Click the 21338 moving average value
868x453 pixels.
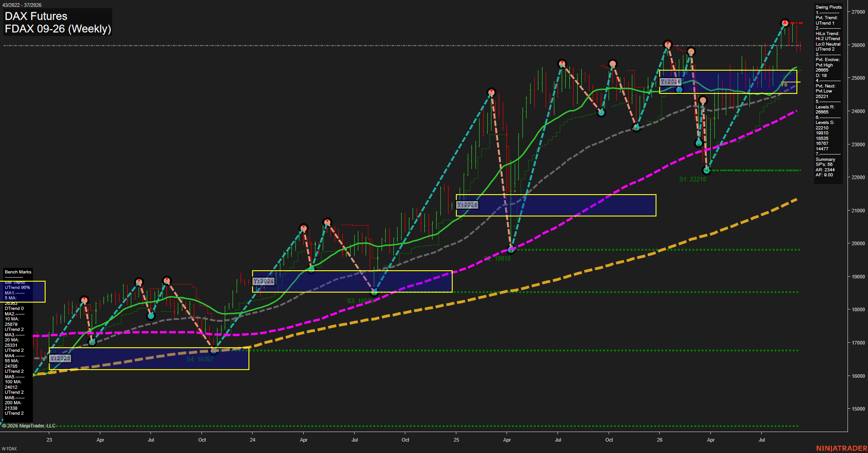tap(11, 408)
